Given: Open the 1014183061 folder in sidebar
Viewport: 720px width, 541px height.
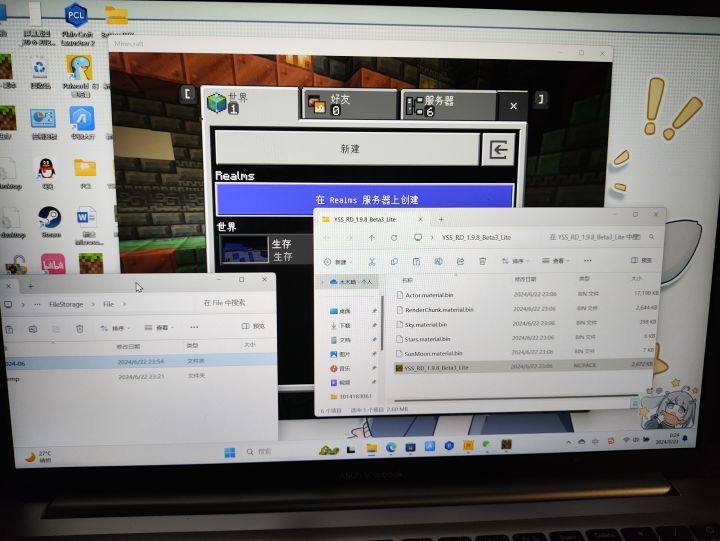Looking at the screenshot, I should 351,396.
